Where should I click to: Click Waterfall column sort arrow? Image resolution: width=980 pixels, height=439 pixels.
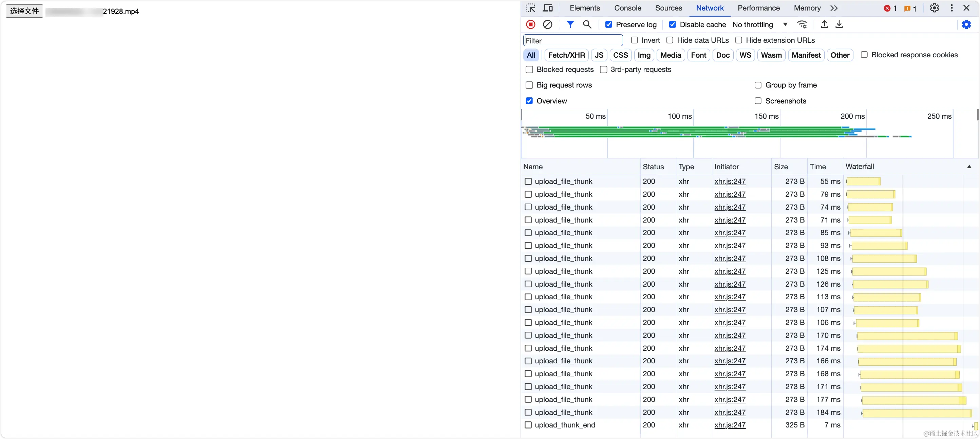point(969,167)
